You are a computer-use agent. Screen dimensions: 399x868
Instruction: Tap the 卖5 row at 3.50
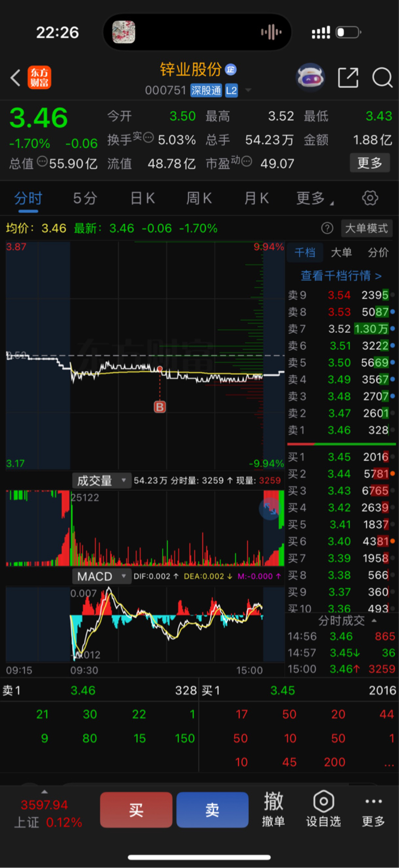coord(341,362)
